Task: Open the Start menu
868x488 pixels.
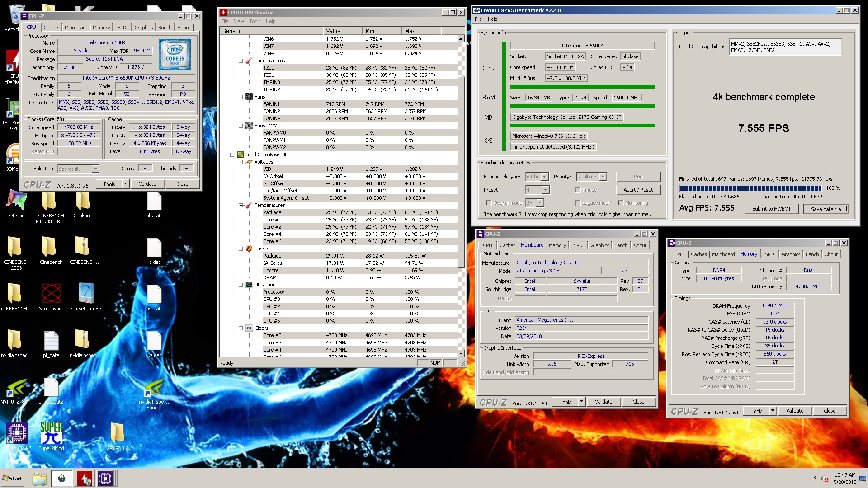Action: [x=12, y=479]
